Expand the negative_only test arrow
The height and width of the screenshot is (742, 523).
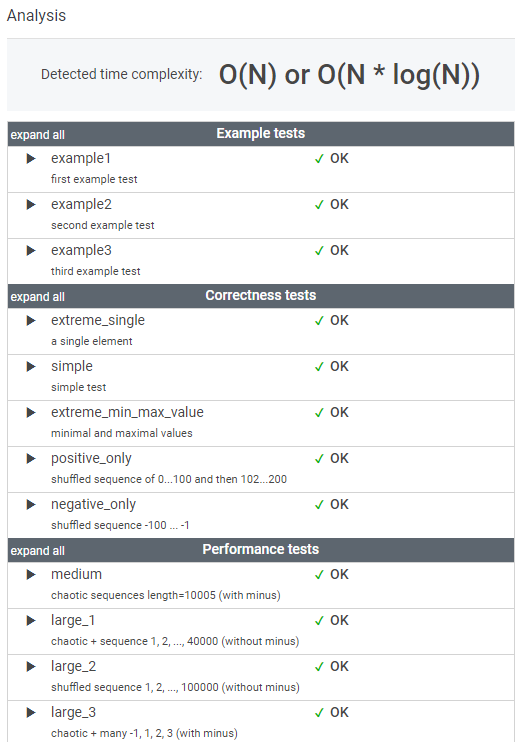[31, 504]
